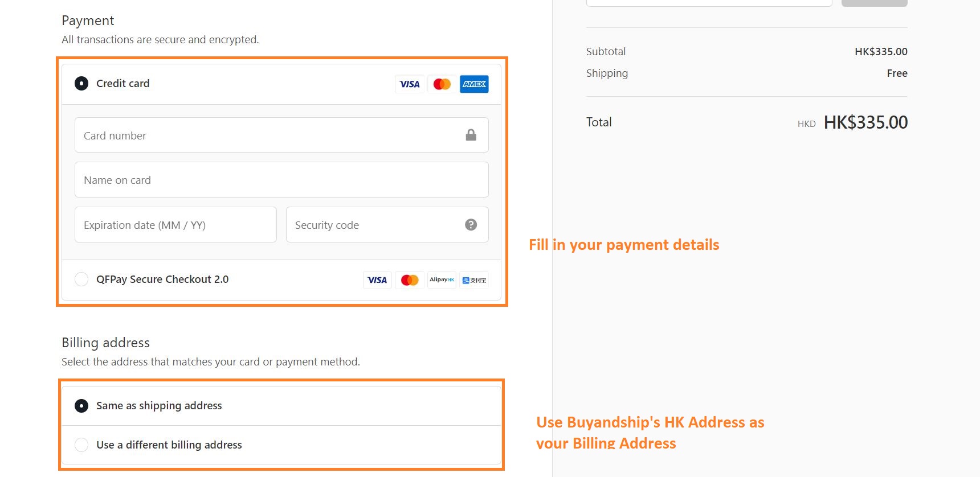
Task: Choose Use a different billing address
Action: click(81, 445)
